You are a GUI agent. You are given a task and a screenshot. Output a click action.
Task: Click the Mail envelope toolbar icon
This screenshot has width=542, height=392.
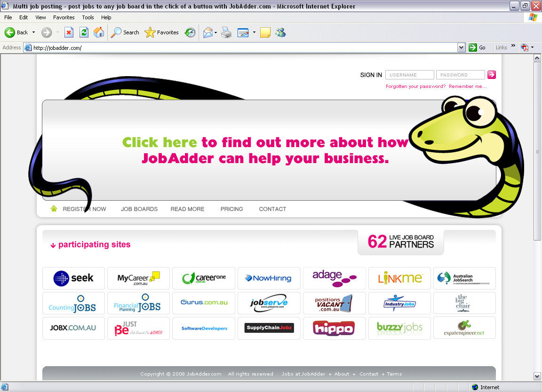click(x=208, y=32)
